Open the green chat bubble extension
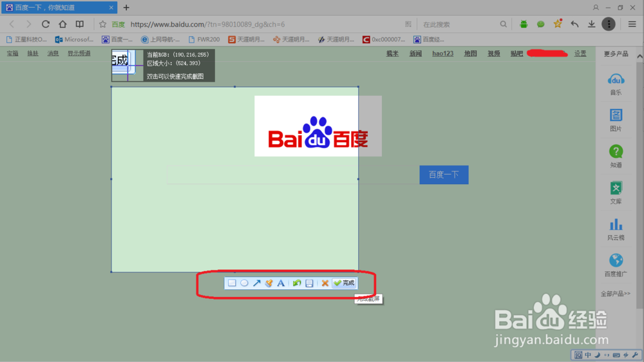 click(x=540, y=24)
